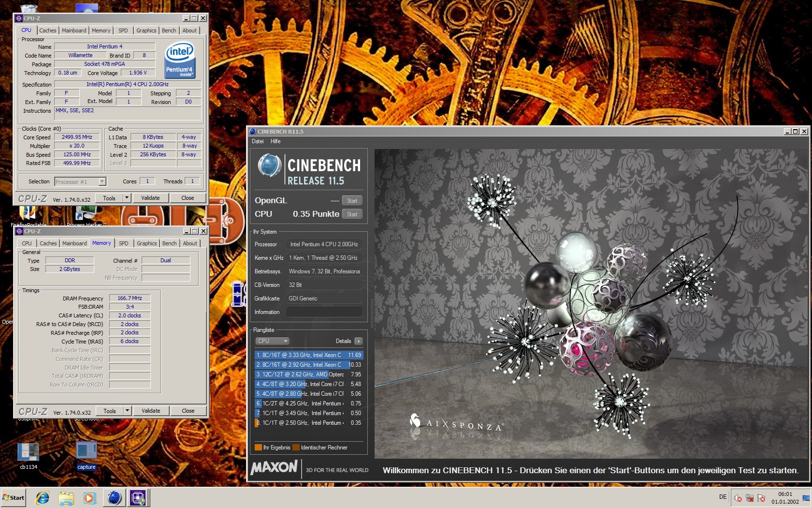Open the Datei menu in Cinebench
Image resolution: width=812 pixels, height=508 pixels.
[258, 141]
